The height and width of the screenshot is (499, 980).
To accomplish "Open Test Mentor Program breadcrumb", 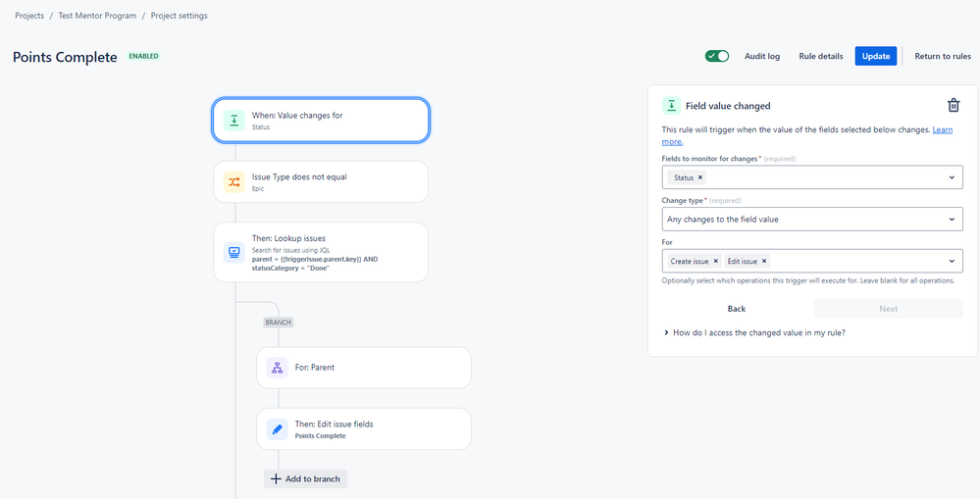I will tap(97, 16).
